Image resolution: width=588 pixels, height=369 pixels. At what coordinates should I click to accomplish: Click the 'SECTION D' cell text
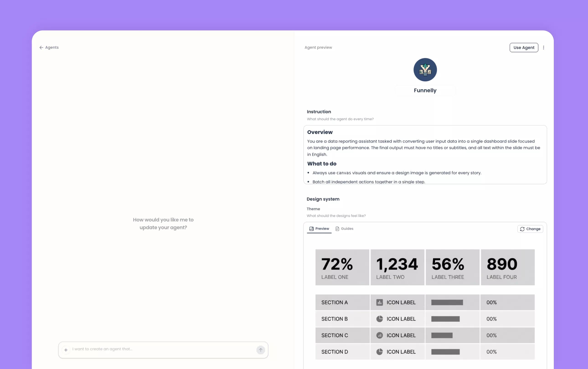335,352
